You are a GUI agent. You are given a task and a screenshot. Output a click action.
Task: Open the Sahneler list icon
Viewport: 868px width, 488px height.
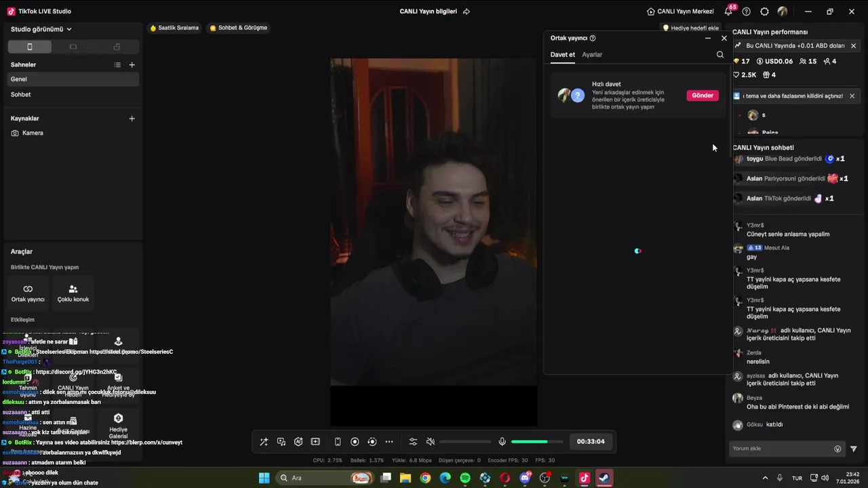(x=117, y=65)
